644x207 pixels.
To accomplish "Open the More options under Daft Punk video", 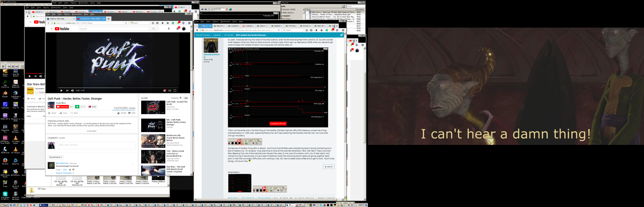I will coord(74,113).
